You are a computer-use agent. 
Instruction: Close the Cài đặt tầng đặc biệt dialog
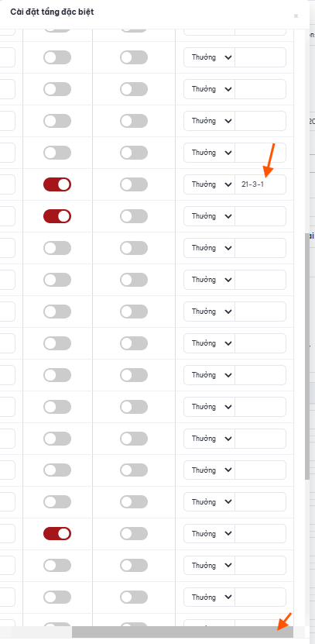point(296,16)
